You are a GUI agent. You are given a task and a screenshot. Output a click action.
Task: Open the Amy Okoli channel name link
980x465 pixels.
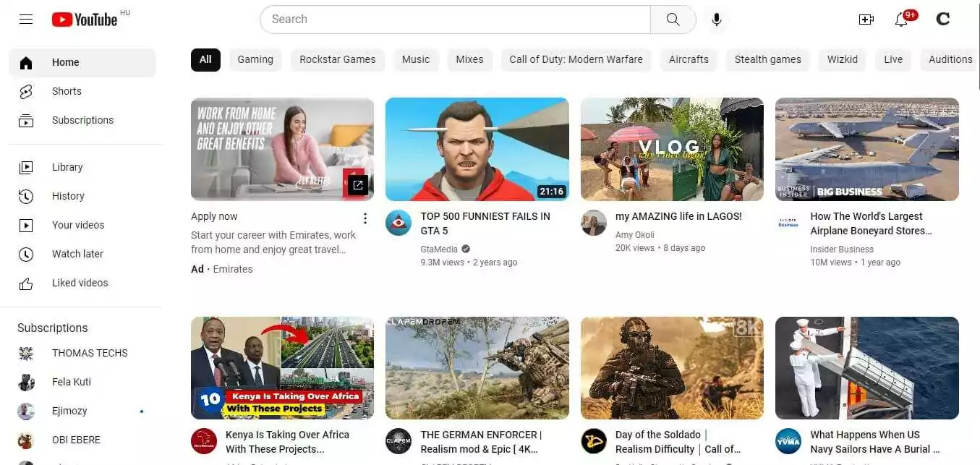pos(634,235)
